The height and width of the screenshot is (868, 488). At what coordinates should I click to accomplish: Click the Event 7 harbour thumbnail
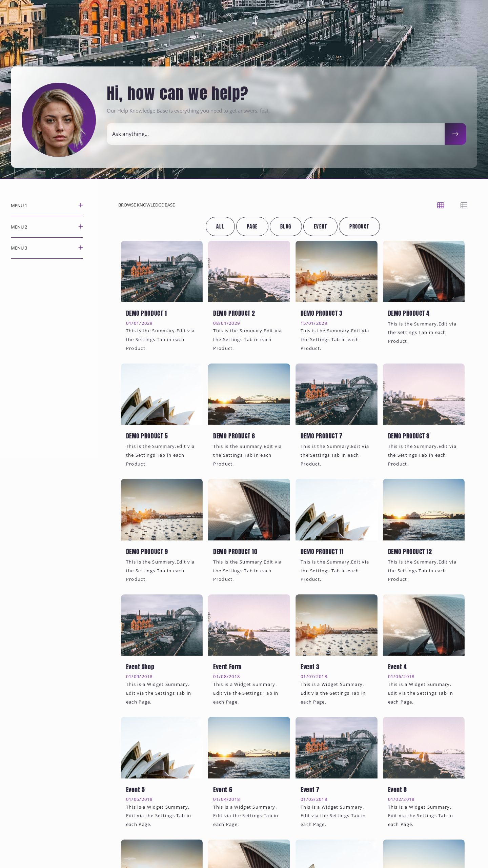tap(336, 747)
